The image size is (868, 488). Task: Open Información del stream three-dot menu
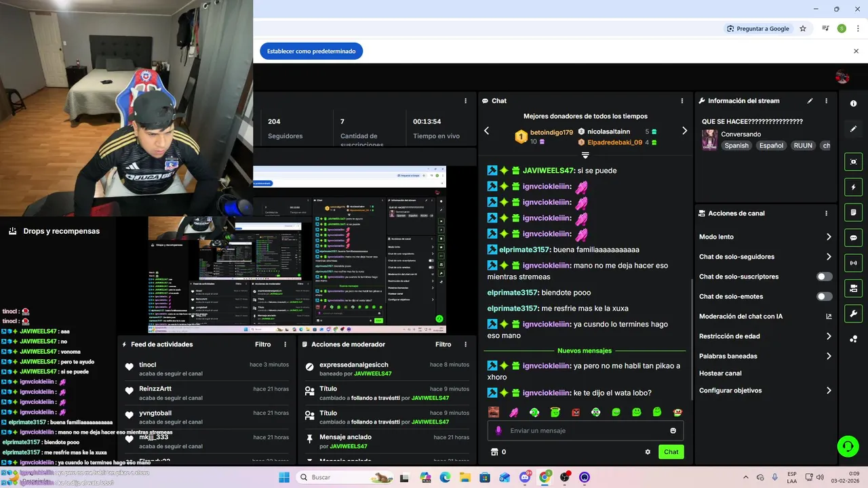(826, 101)
